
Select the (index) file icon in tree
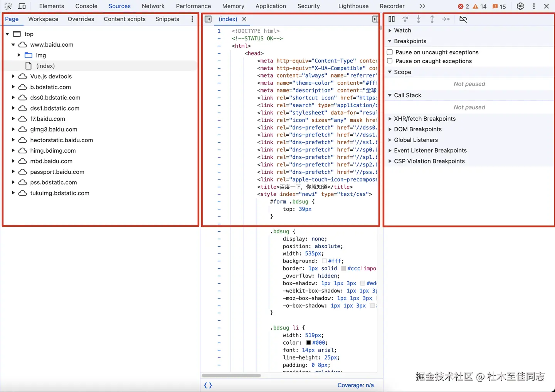click(x=29, y=66)
